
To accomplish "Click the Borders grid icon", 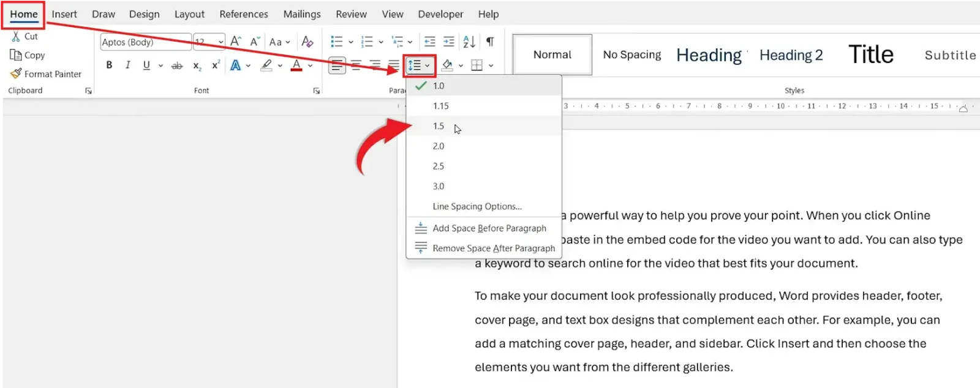I will pyautogui.click(x=477, y=65).
